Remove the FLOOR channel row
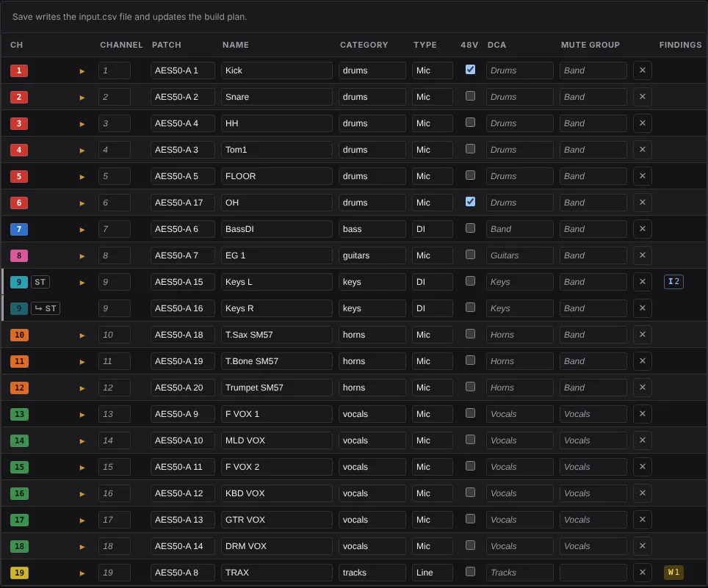 pos(642,176)
